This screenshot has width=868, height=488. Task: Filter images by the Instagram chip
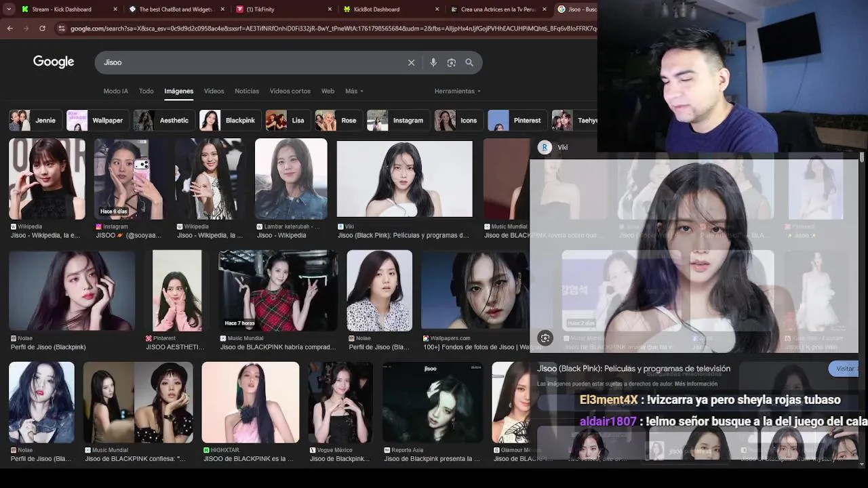pos(397,120)
